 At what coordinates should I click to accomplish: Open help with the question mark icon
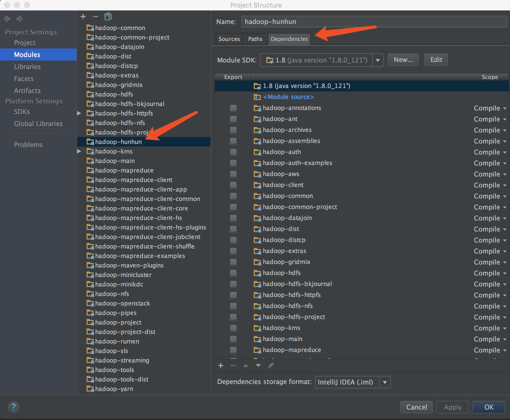click(x=14, y=407)
